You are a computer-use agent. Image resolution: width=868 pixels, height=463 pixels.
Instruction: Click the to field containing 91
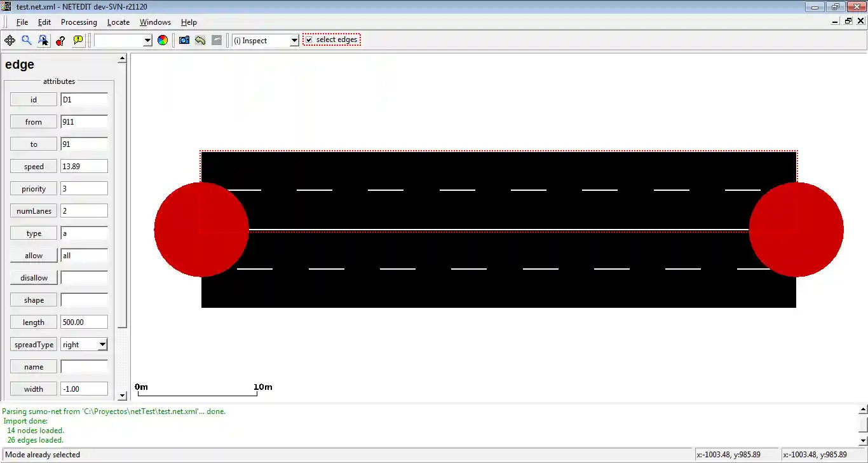tap(84, 144)
